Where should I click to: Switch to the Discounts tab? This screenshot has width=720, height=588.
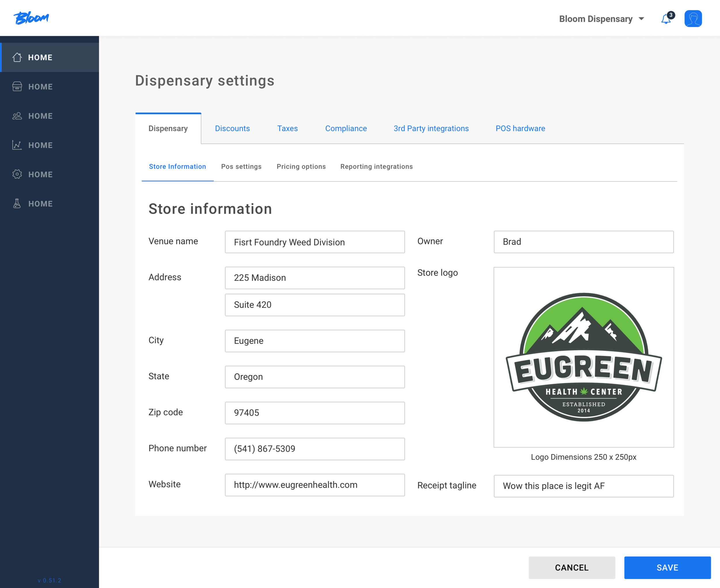click(232, 128)
